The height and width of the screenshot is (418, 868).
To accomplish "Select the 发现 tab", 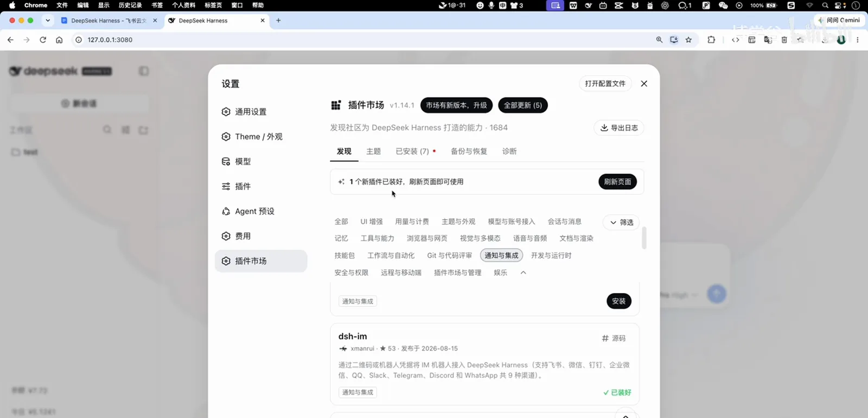I will pos(344,151).
